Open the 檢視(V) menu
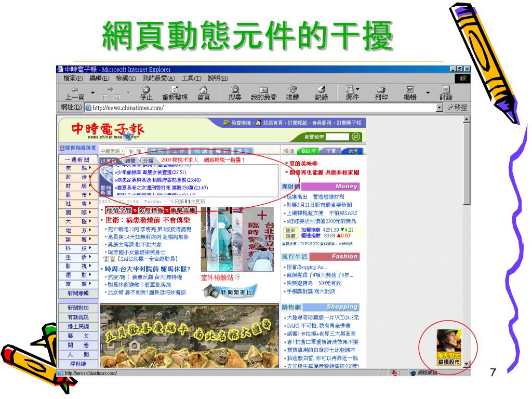Viewport: 532px width, 399px height. click(126, 78)
